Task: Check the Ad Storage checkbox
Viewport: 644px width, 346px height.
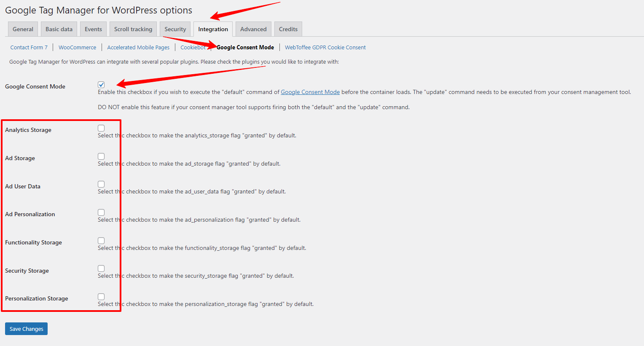Action: pyautogui.click(x=101, y=156)
